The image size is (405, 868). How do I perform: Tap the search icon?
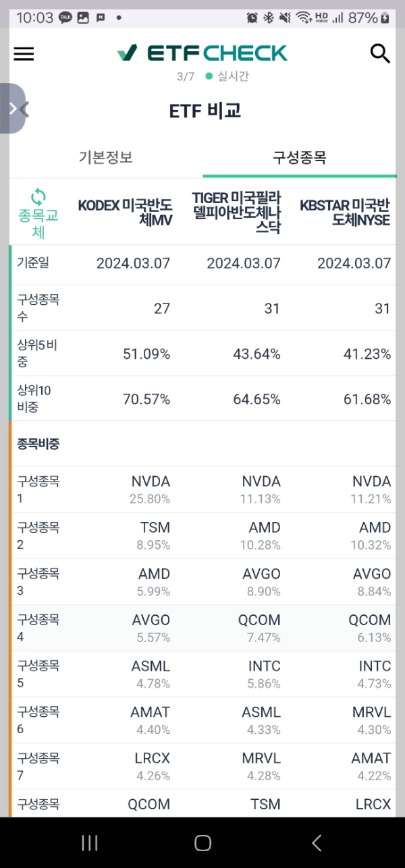379,54
